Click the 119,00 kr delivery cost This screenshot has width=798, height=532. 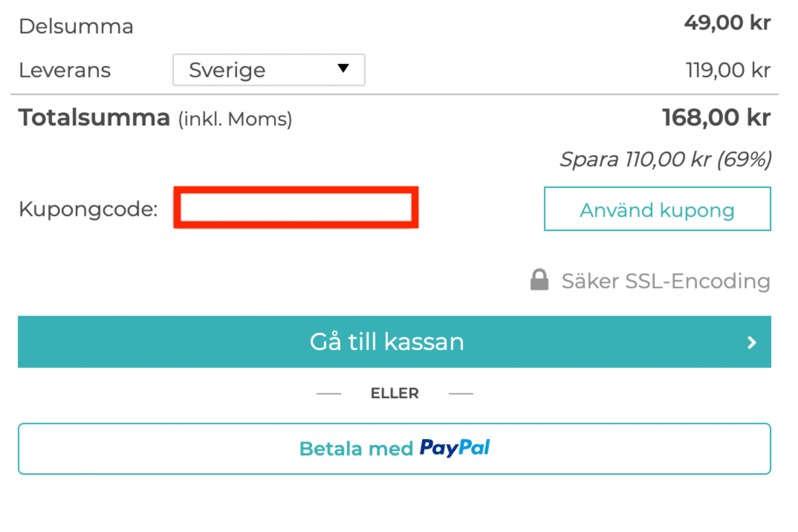pyautogui.click(x=728, y=70)
